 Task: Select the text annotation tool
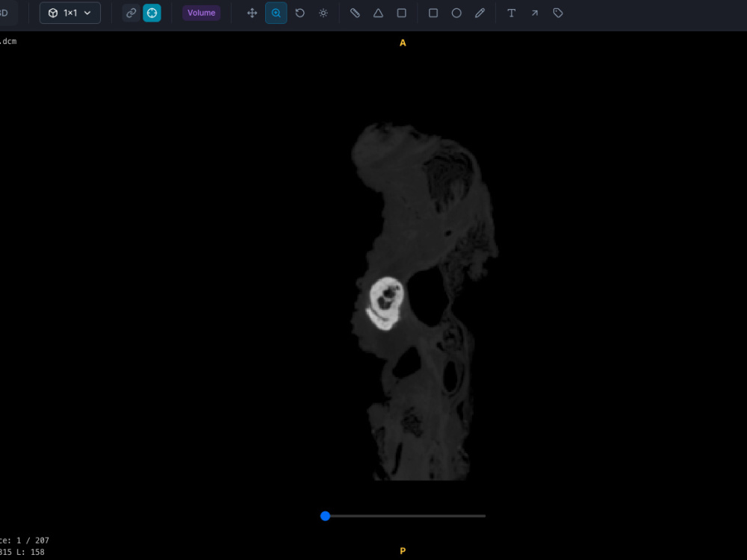(x=511, y=13)
